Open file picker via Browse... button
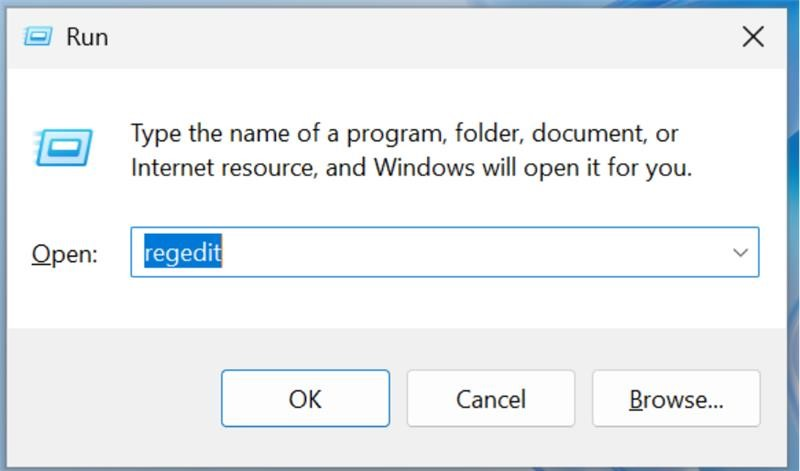The height and width of the screenshot is (471, 800). pyautogui.click(x=676, y=398)
